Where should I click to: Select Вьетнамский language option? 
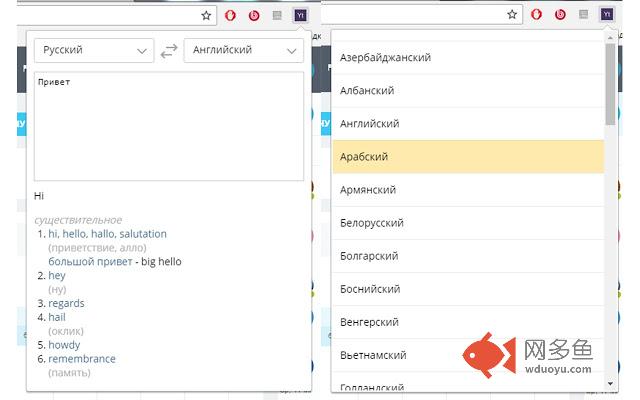[468, 355]
